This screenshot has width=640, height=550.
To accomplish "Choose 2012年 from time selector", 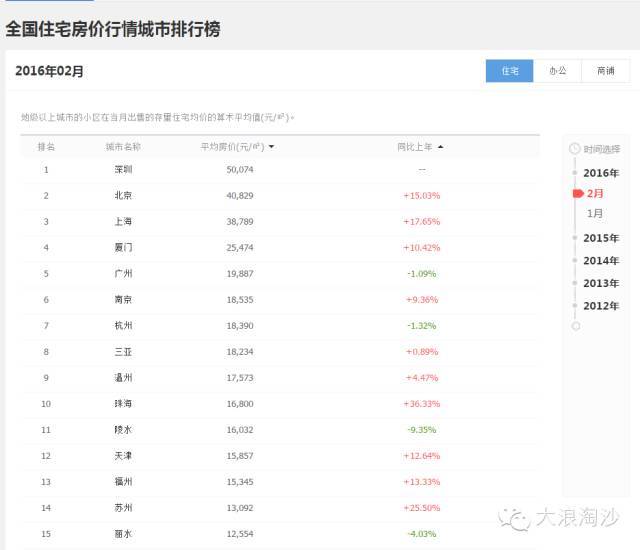I will 601,306.
